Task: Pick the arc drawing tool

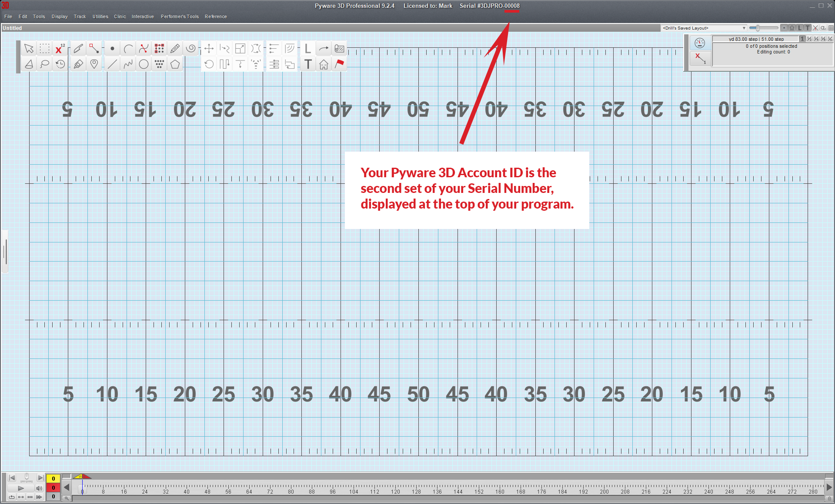Action: pyautogui.click(x=128, y=48)
